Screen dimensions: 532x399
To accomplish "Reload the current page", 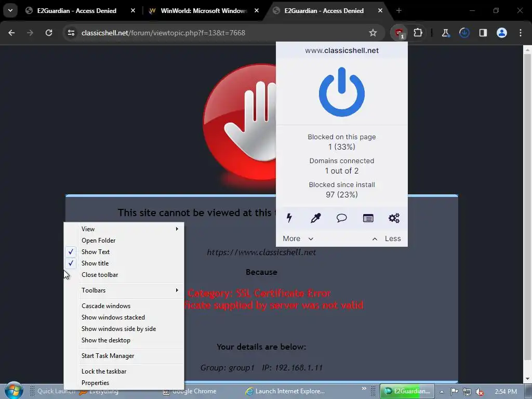I will coord(49,33).
